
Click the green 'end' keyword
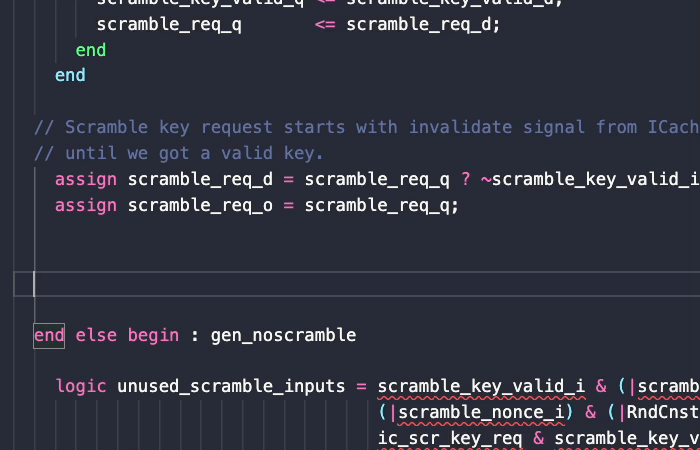click(x=90, y=49)
